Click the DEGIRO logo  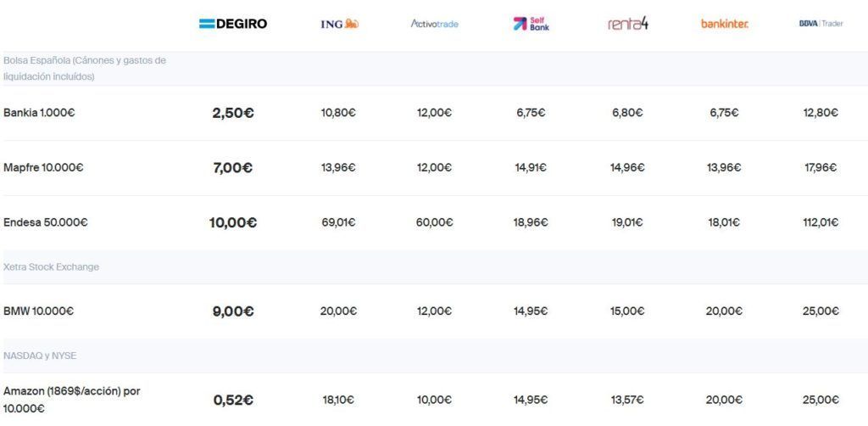233,24
